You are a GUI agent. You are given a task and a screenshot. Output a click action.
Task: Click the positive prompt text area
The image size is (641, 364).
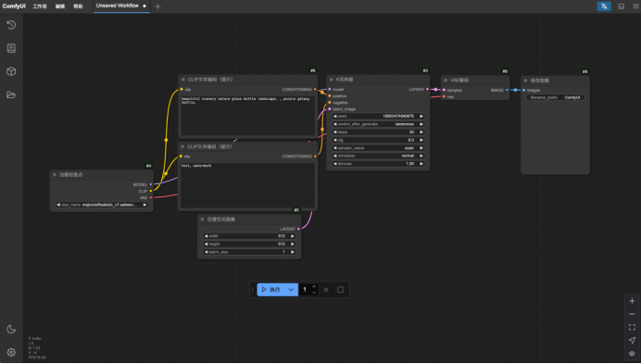tap(247, 115)
